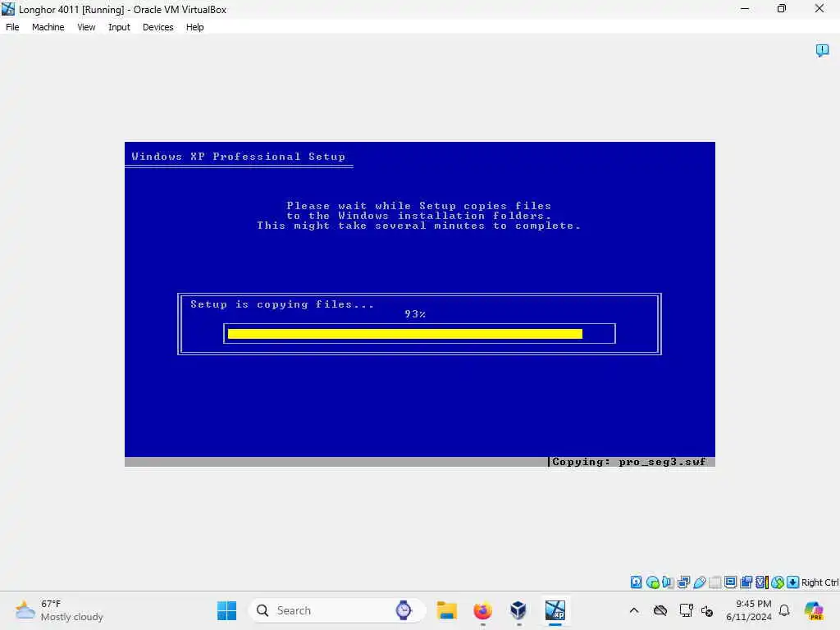Open Copilot preview from the taskbar
840x630 pixels.
click(x=814, y=610)
